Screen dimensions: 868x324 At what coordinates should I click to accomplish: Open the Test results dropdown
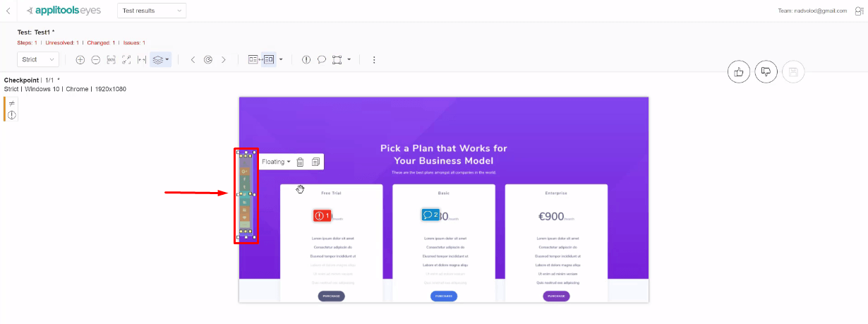click(152, 11)
